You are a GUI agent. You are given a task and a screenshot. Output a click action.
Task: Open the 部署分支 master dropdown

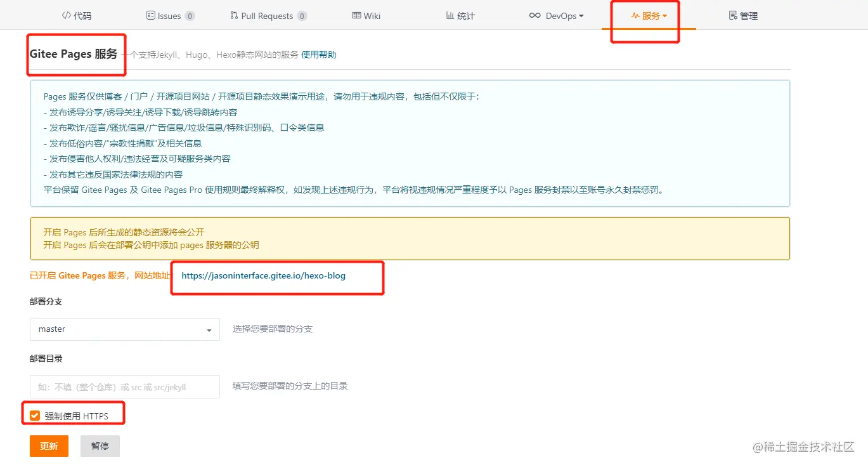[x=124, y=329]
